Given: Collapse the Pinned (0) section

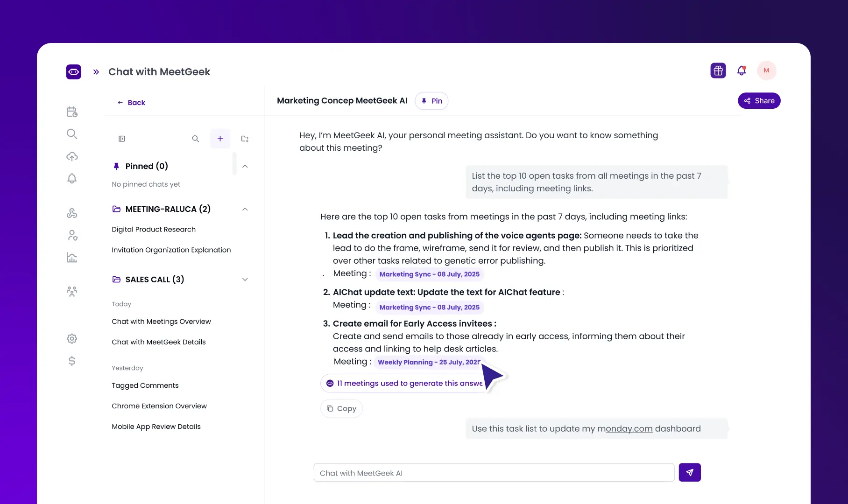Looking at the screenshot, I should point(245,166).
